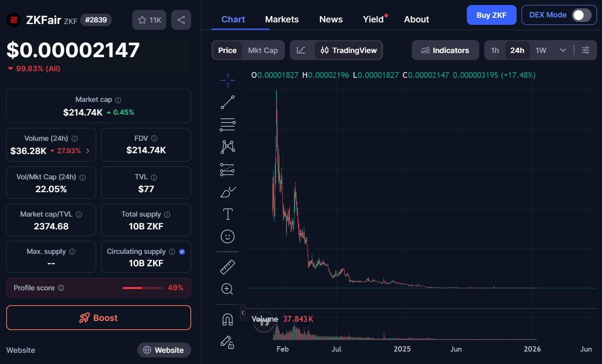Select the brush drawing tool

point(228,192)
